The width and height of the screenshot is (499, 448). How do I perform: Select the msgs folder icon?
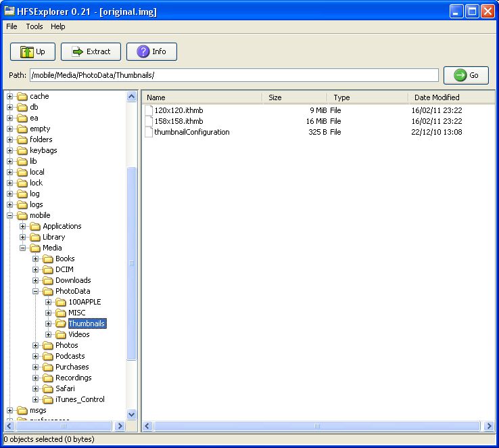(22, 410)
